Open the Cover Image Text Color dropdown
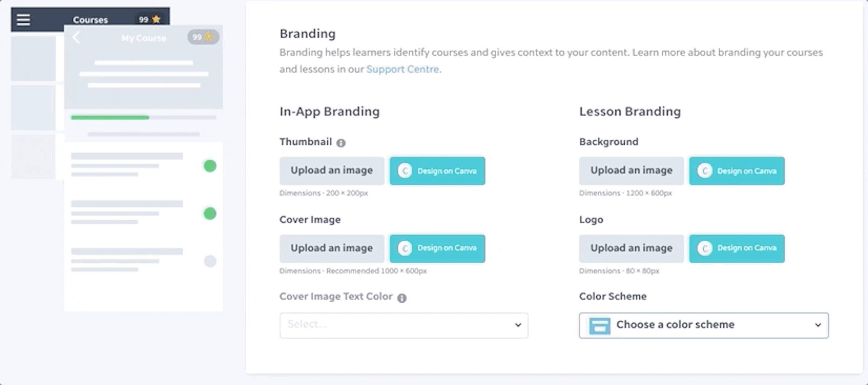Image resolution: width=868 pixels, height=385 pixels. pos(403,325)
